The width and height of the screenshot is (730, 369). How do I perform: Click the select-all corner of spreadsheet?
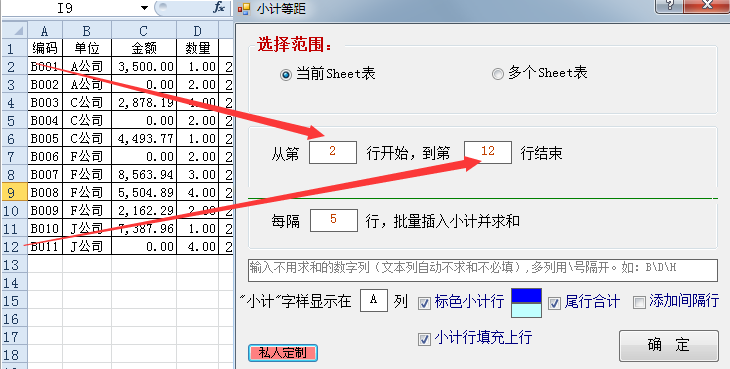15,31
